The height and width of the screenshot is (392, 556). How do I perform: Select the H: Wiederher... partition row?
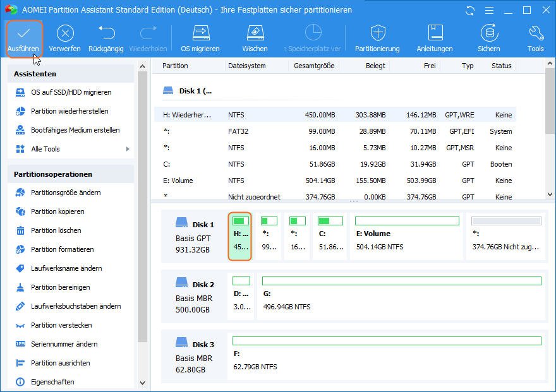click(x=335, y=115)
